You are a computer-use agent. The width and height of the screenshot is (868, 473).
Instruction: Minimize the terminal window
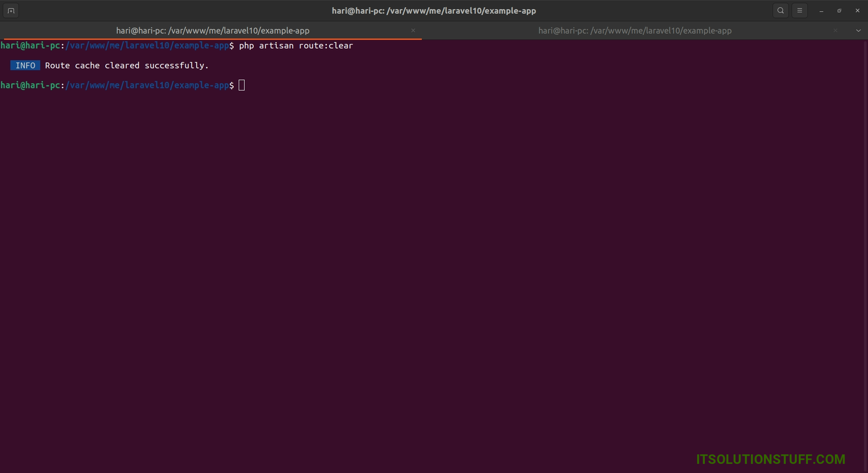(821, 11)
